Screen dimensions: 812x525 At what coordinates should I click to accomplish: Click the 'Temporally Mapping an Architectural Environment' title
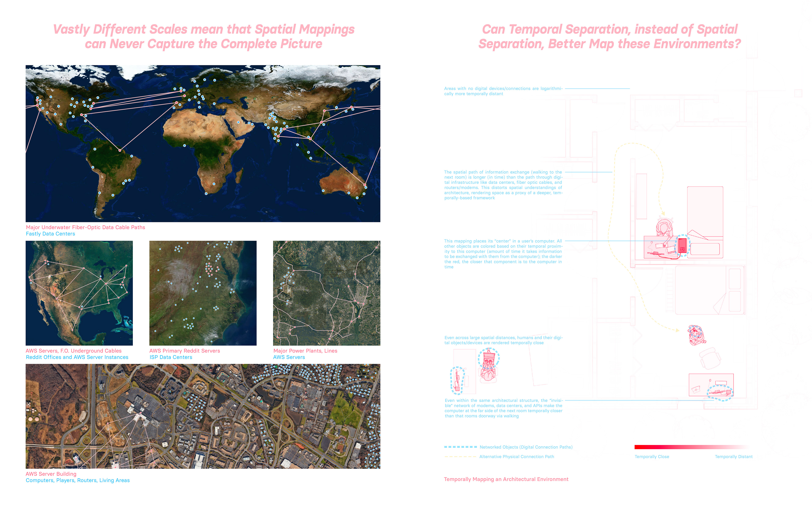(506, 479)
